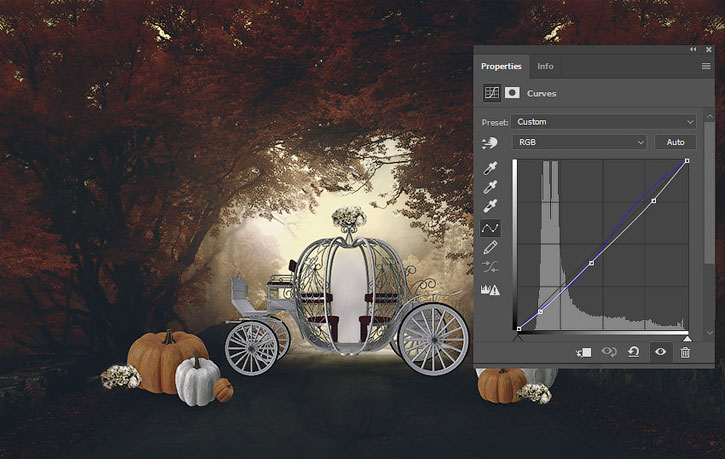The image size is (725, 459).
Task: Click the Auto button
Action: coord(675,142)
